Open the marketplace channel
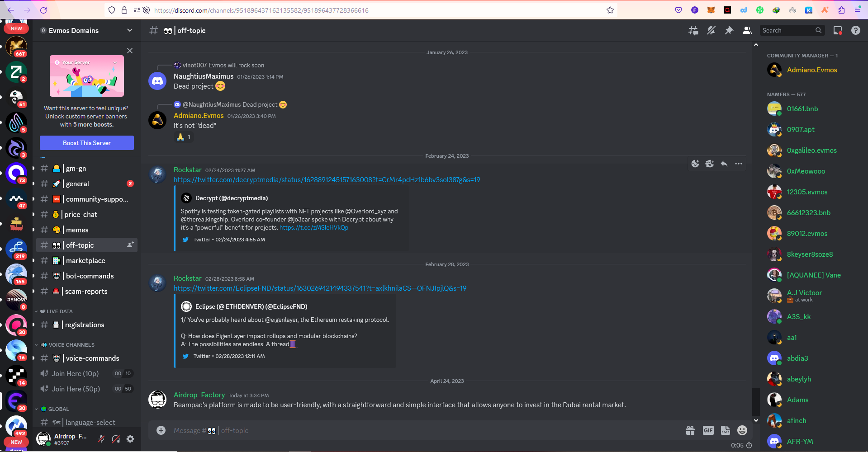Screen dimensions: 868x452 (87, 261)
